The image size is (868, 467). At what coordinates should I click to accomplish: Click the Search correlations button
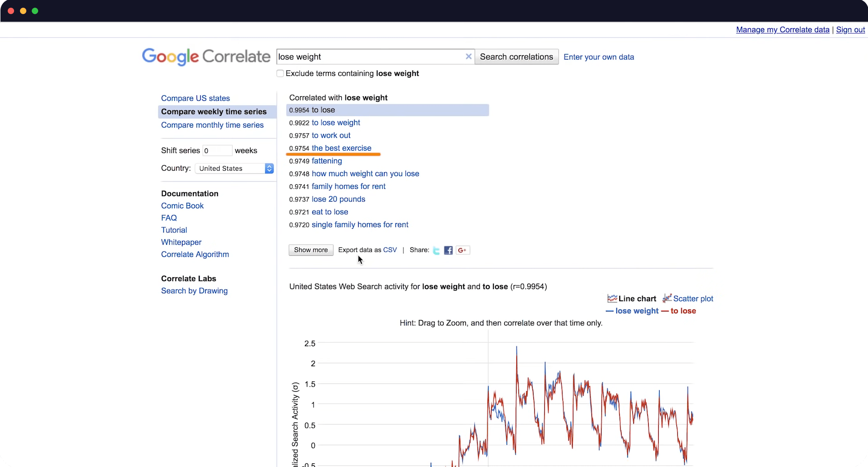coord(517,57)
